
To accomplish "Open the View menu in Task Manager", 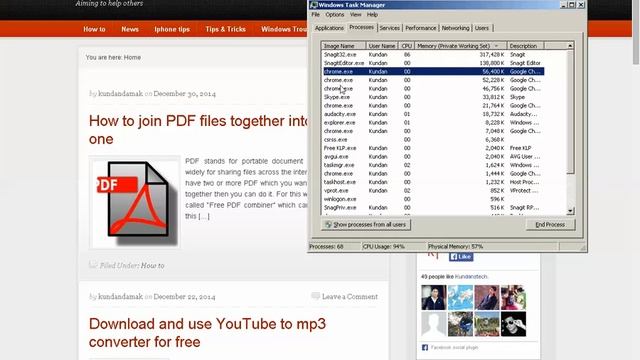I will coord(356,15).
